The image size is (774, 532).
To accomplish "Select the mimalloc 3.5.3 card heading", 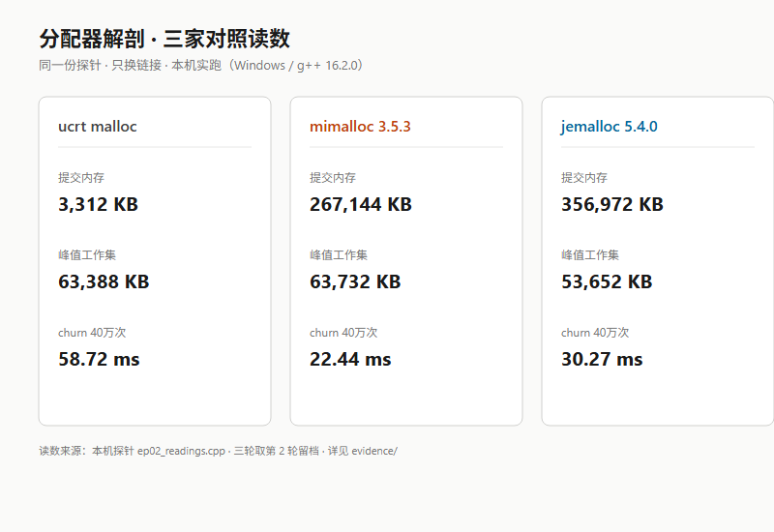I will click(x=360, y=127).
